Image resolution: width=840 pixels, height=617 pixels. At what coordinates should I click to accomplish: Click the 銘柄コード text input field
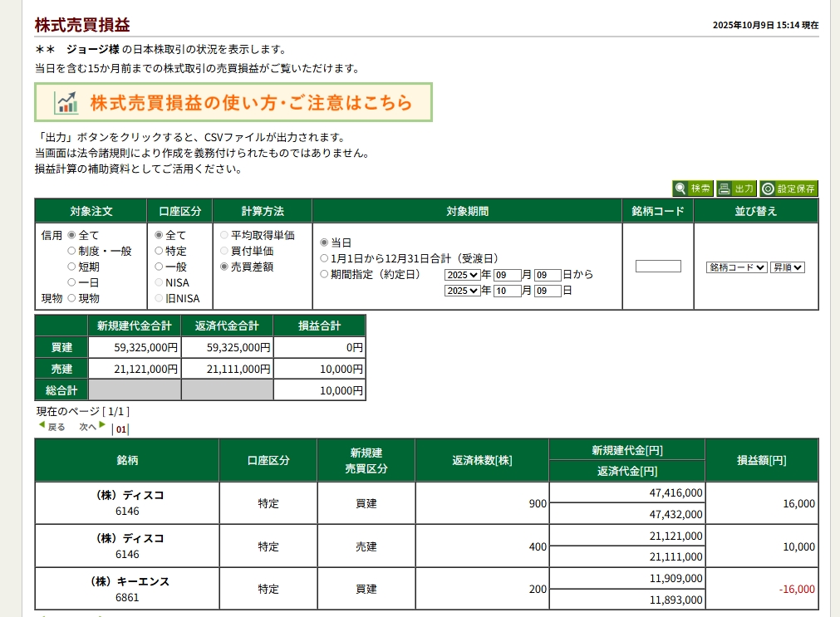tap(658, 267)
